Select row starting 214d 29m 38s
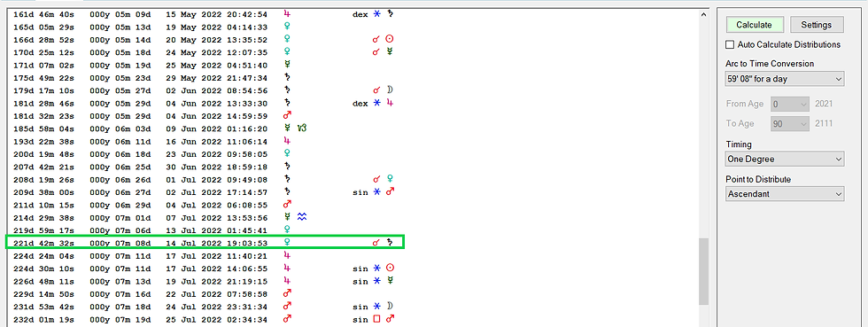 160,217
